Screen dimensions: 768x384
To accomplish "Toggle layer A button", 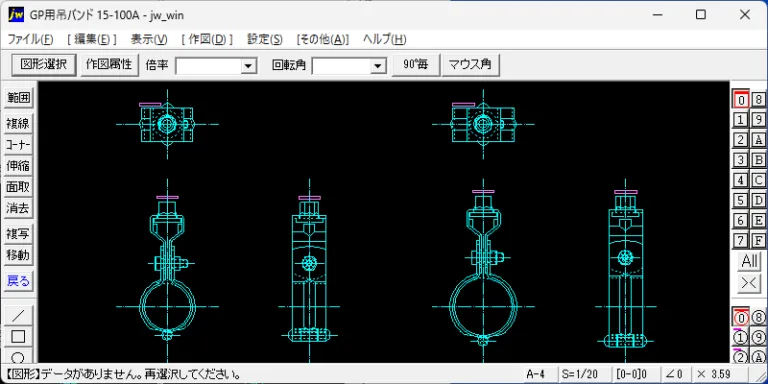I will coord(758,140).
